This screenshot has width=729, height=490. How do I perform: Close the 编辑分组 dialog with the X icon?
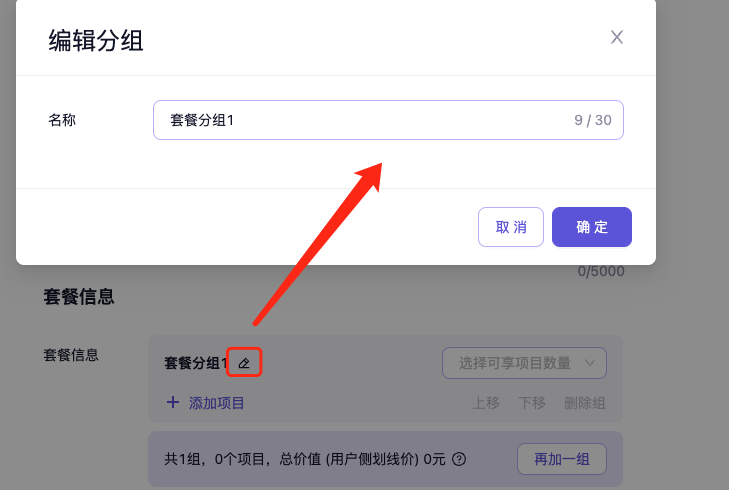pyautogui.click(x=617, y=38)
